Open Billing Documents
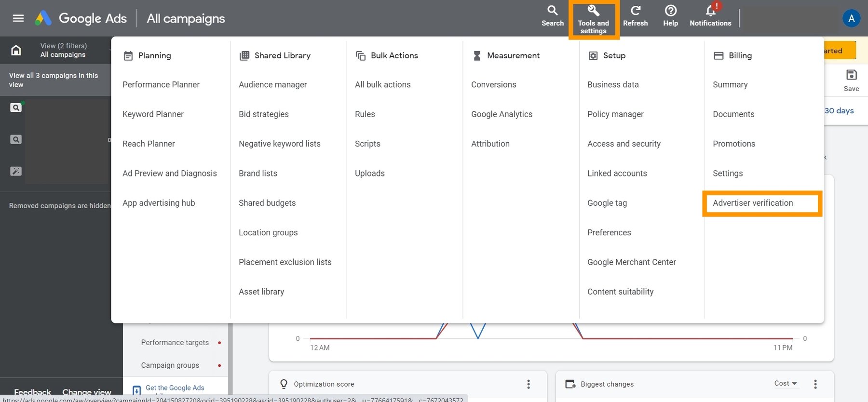Image resolution: width=868 pixels, height=402 pixels. [733, 114]
